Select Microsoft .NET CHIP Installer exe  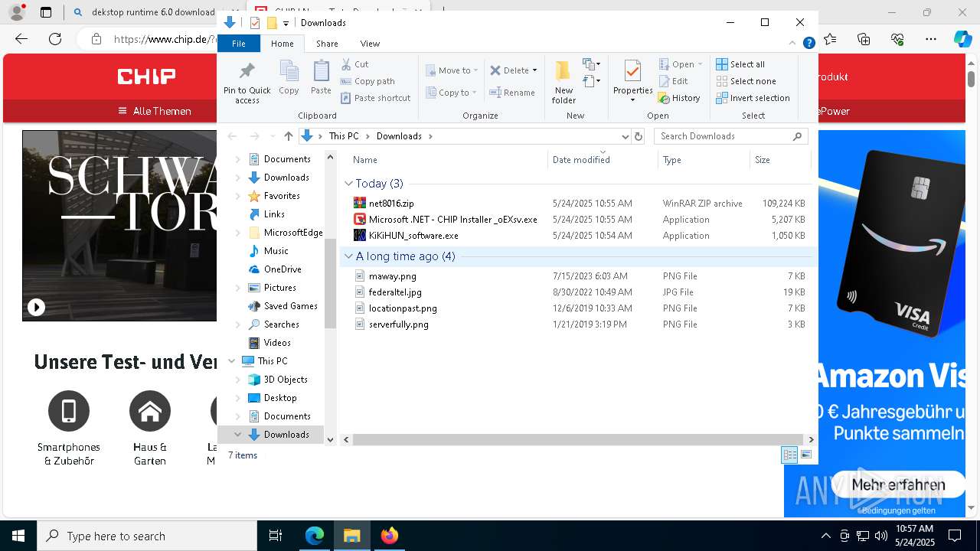coord(452,220)
